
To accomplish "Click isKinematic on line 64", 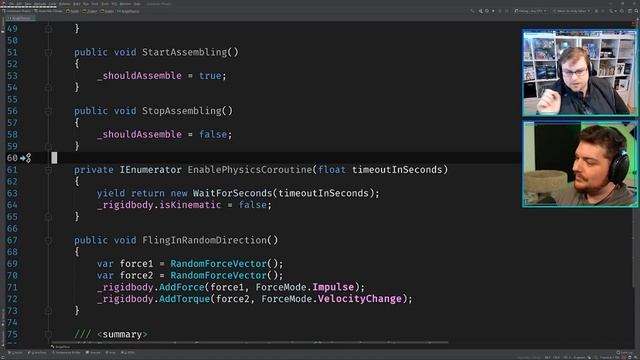I will (190, 205).
